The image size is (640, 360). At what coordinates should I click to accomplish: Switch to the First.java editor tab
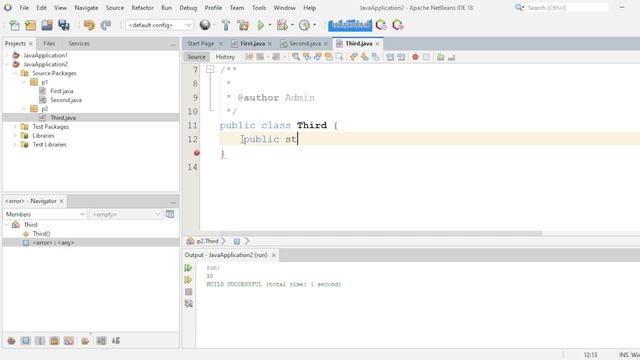(252, 43)
